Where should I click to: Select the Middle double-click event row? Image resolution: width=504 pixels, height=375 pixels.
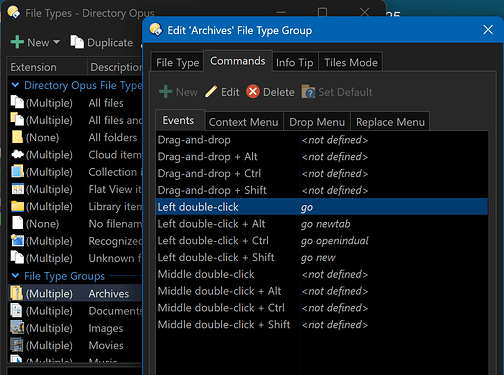[x=322, y=274]
